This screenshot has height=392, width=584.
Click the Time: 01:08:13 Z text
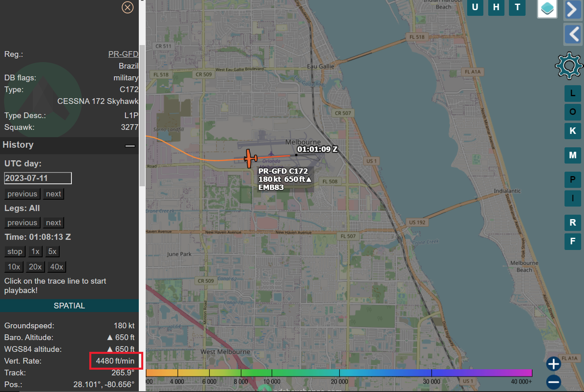38,237
